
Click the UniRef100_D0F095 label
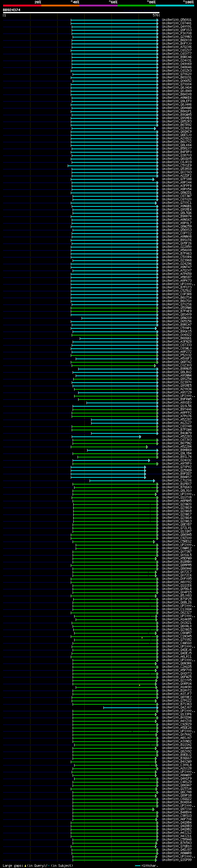(177, 579)
